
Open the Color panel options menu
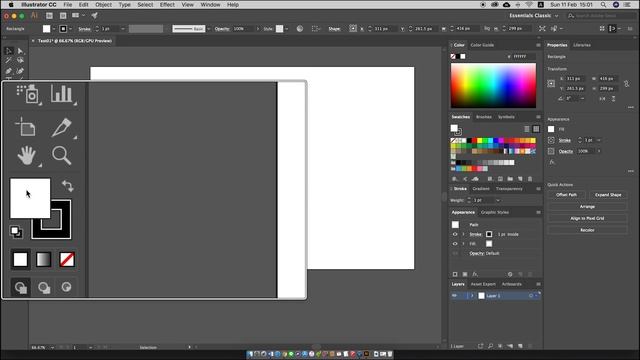click(x=538, y=45)
